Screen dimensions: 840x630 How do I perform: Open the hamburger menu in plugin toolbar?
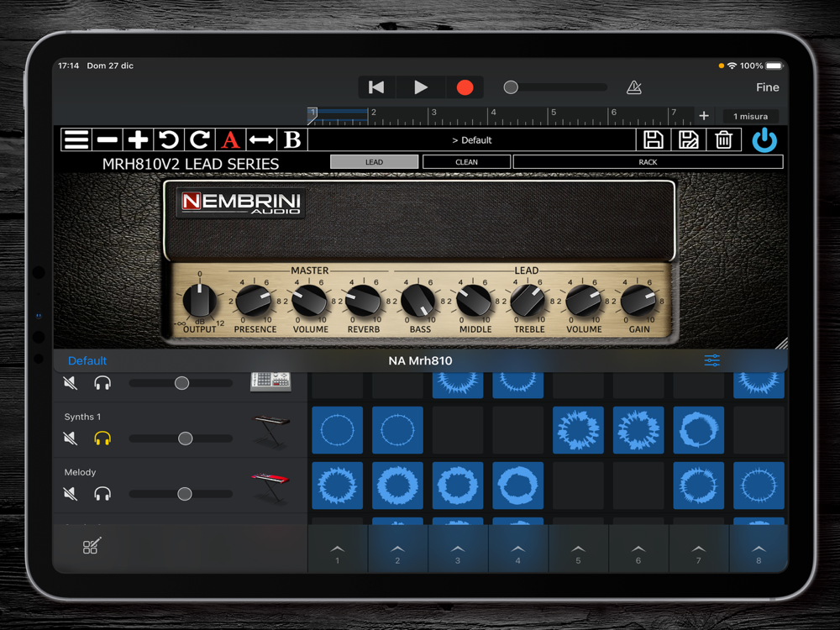point(76,139)
